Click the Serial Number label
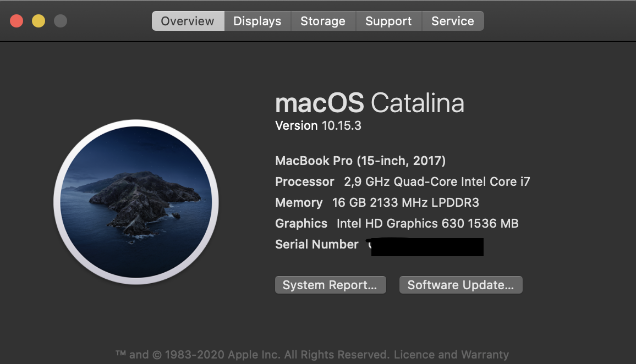 (x=316, y=244)
